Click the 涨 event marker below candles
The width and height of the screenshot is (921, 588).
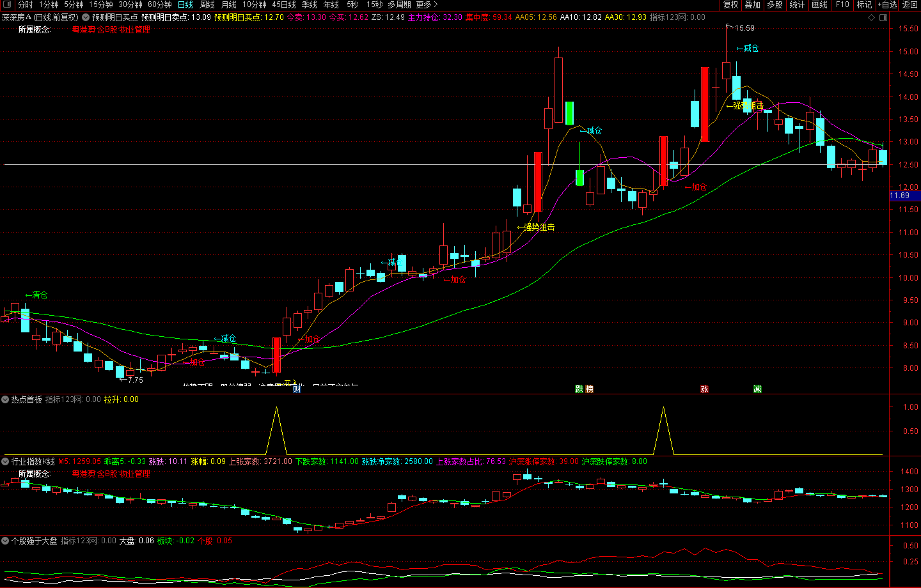pyautogui.click(x=704, y=389)
